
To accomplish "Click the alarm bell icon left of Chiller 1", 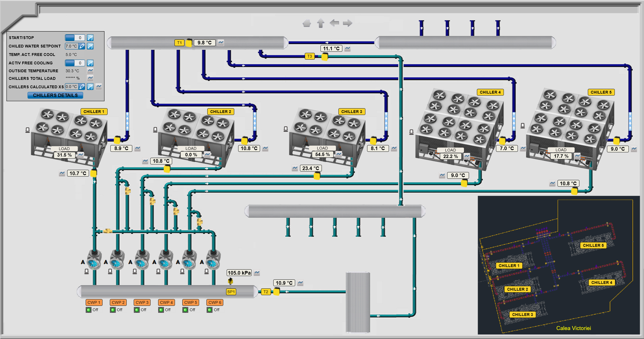I will pos(28,130).
